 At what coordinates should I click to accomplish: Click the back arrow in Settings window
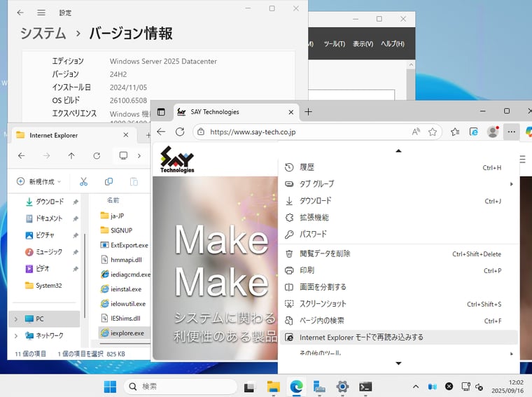(20, 13)
